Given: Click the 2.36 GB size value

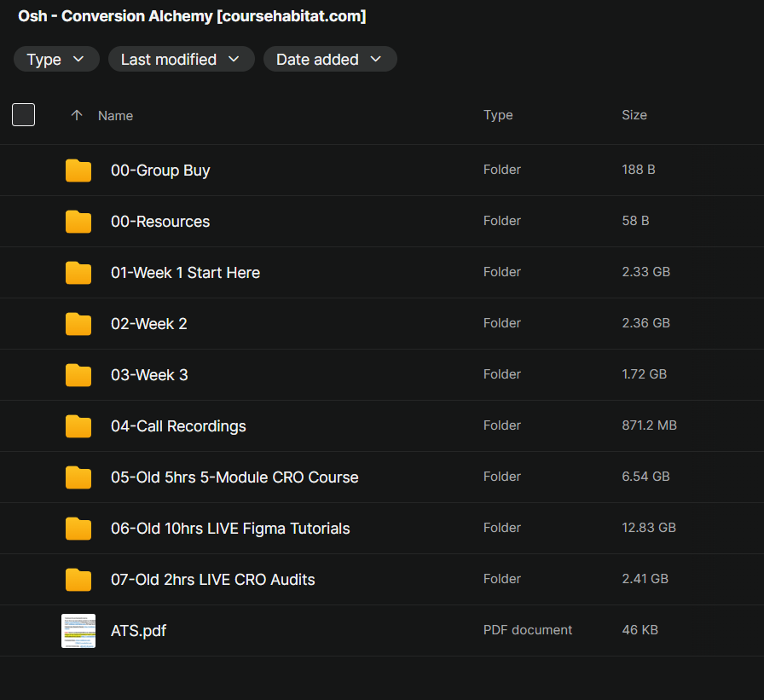Looking at the screenshot, I should [x=645, y=323].
